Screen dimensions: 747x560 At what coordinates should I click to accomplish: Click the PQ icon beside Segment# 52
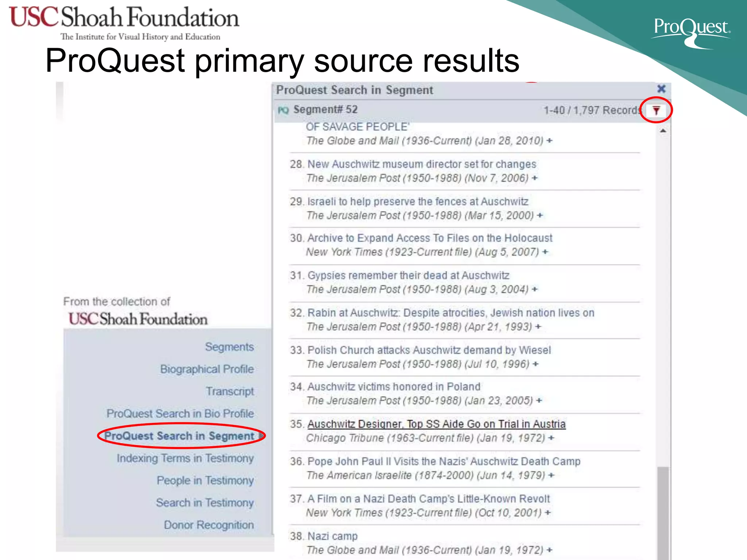point(283,110)
